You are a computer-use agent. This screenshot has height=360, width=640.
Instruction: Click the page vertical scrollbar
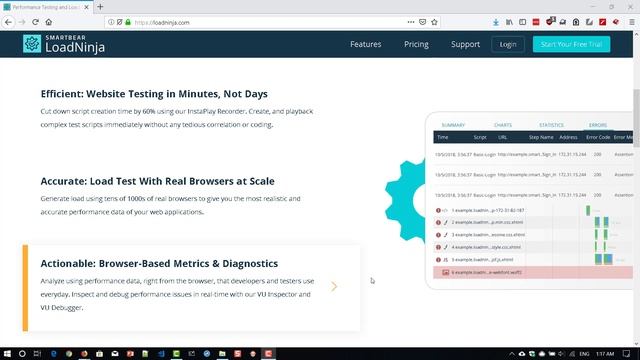636,118
